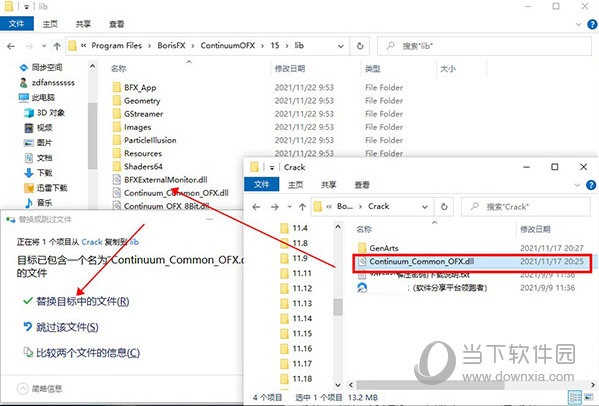The image size is (599, 406).
Task: Click the forward arrow in Crack window
Action: click(275, 207)
